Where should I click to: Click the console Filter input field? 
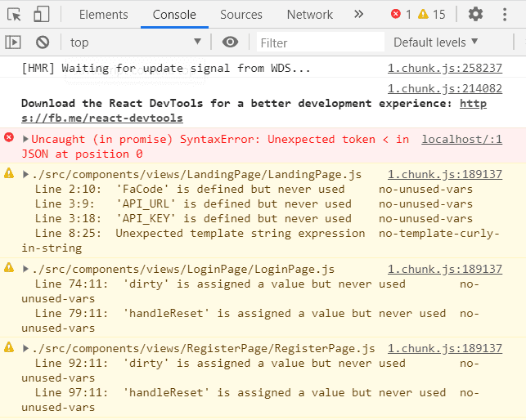321,42
